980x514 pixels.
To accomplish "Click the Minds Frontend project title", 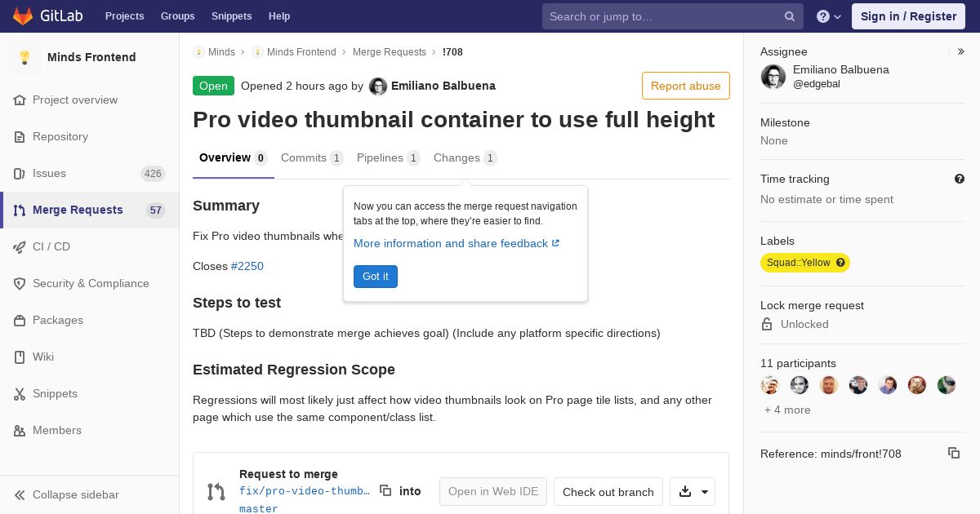I will [x=91, y=57].
